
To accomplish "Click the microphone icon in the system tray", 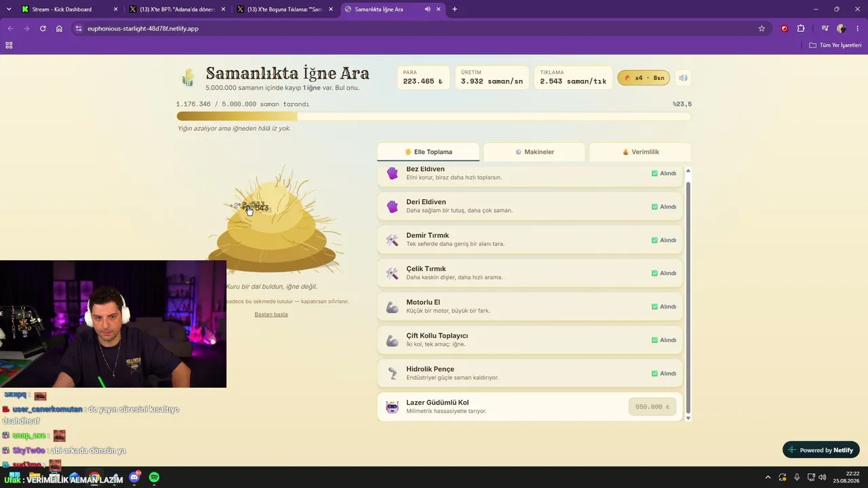I will tap(797, 477).
